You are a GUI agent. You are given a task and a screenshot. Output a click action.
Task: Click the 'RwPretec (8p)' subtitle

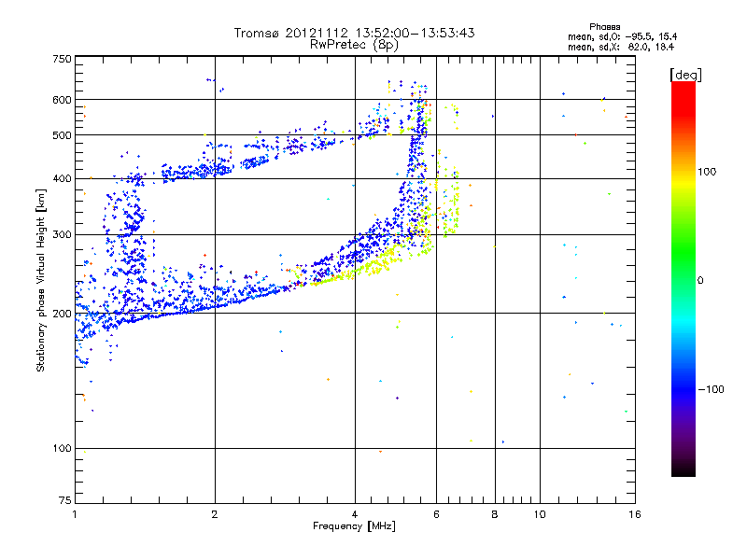(x=354, y=45)
